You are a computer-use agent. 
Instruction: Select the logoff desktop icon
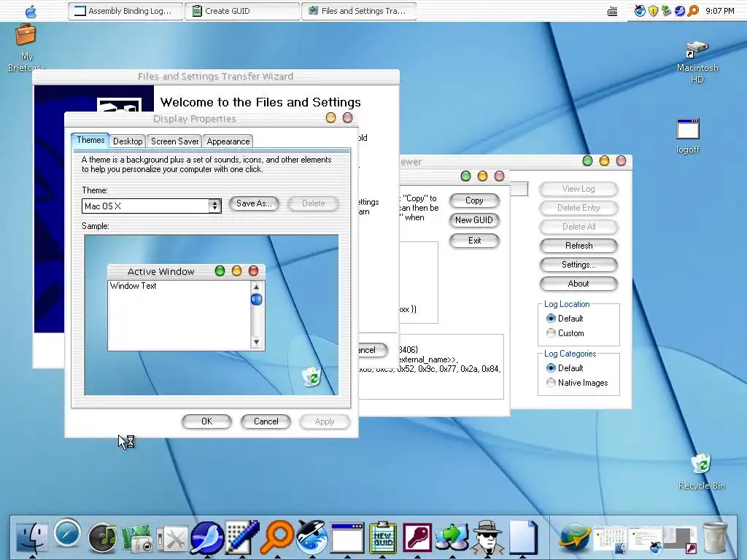pos(687,136)
